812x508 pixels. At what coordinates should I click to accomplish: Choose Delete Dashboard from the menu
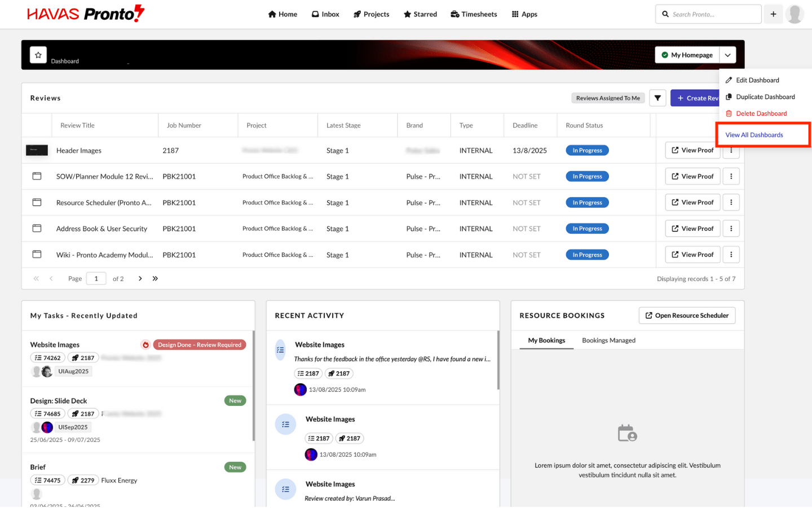(x=761, y=113)
